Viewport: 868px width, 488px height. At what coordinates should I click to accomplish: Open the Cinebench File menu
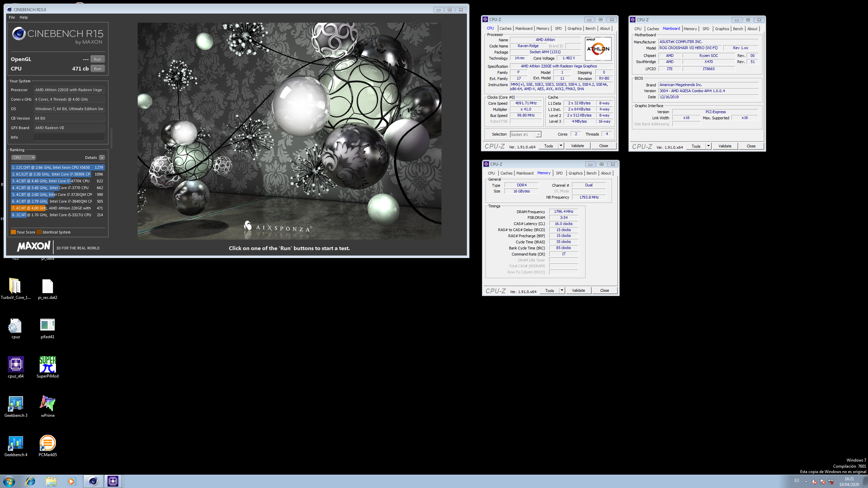(x=12, y=17)
